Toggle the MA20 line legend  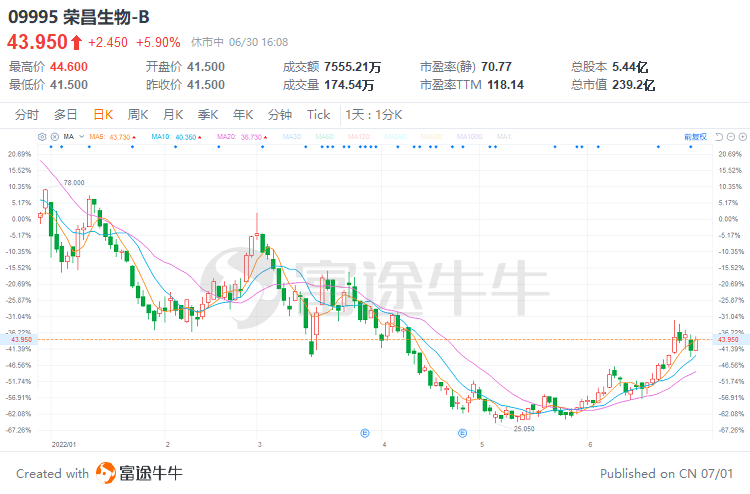point(242,137)
